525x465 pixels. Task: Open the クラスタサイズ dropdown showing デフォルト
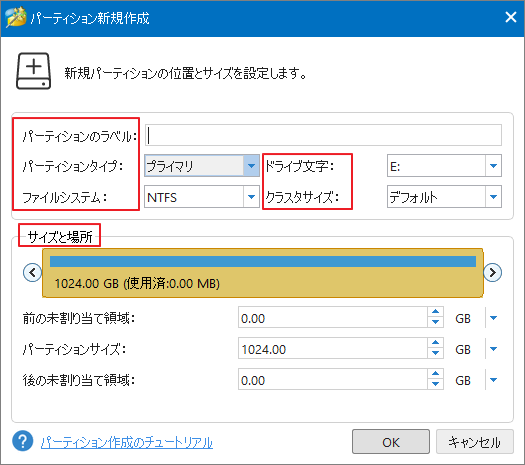click(444, 197)
